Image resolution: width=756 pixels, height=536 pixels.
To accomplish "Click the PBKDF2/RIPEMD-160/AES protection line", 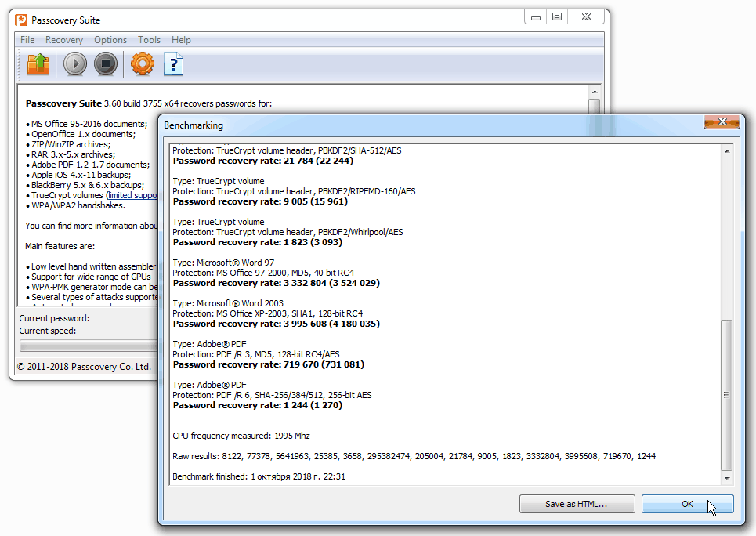I will pyautogui.click(x=294, y=191).
